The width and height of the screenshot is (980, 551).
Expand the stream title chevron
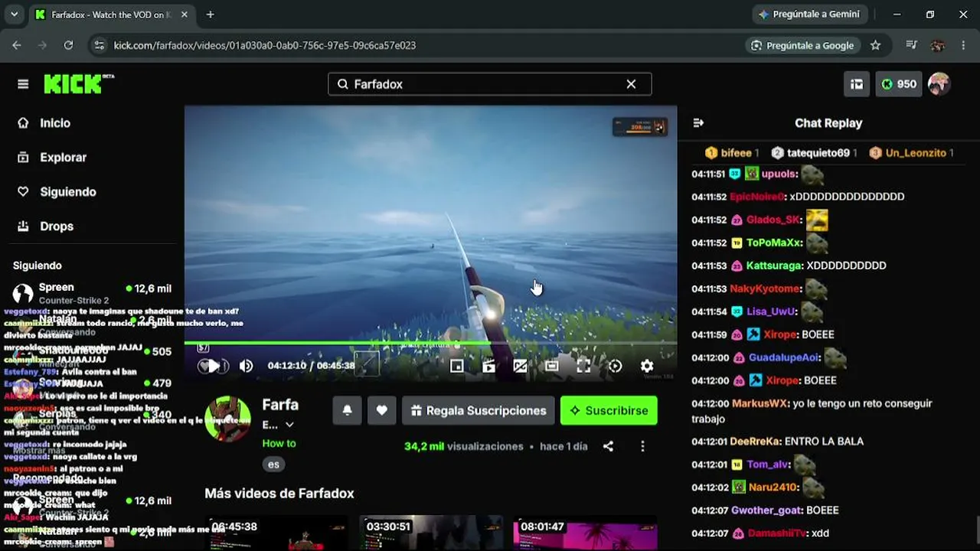tap(289, 425)
